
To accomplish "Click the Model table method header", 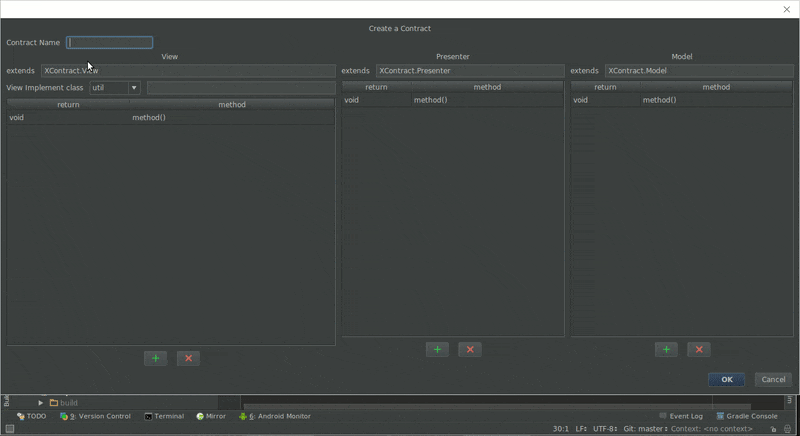I will coord(716,87).
